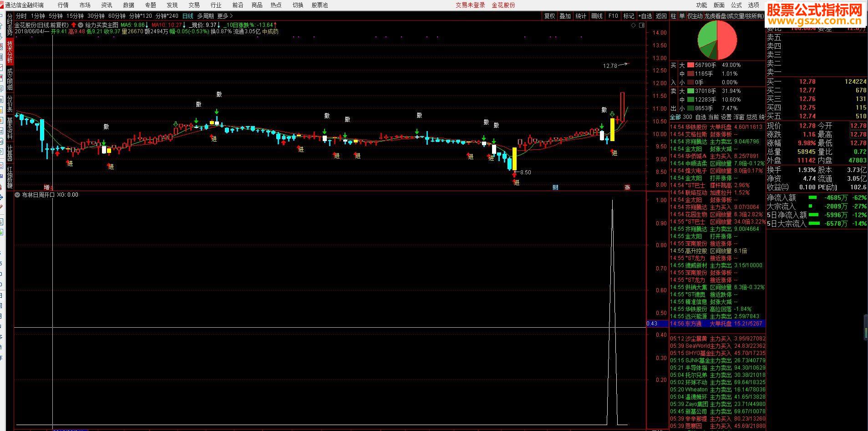Click the 标记 mark button
Viewport: 868px width, 431px height.
click(629, 16)
